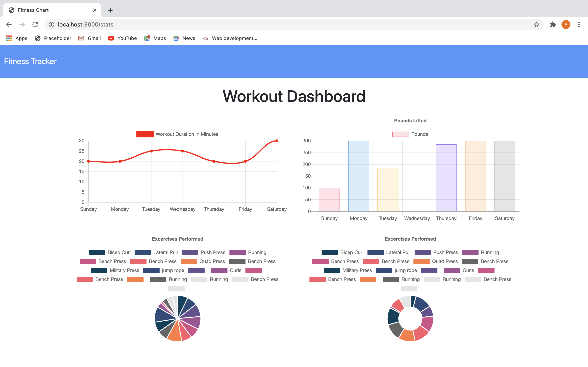
Task: Click the Bicep Curl color swatch in pie legend
Action: coord(97,252)
